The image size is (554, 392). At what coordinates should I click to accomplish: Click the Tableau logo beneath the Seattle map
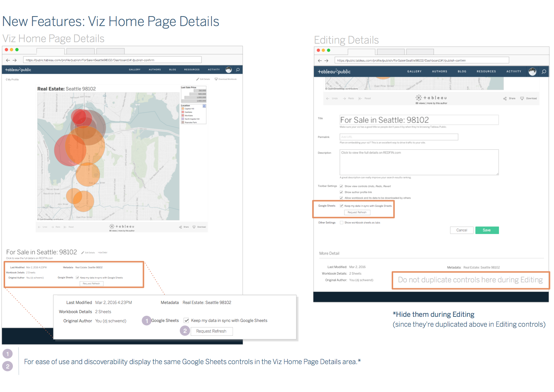coord(122,227)
